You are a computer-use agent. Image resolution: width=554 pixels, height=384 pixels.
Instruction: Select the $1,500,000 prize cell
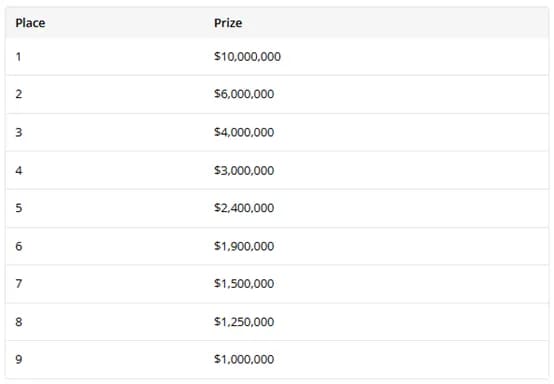click(244, 283)
